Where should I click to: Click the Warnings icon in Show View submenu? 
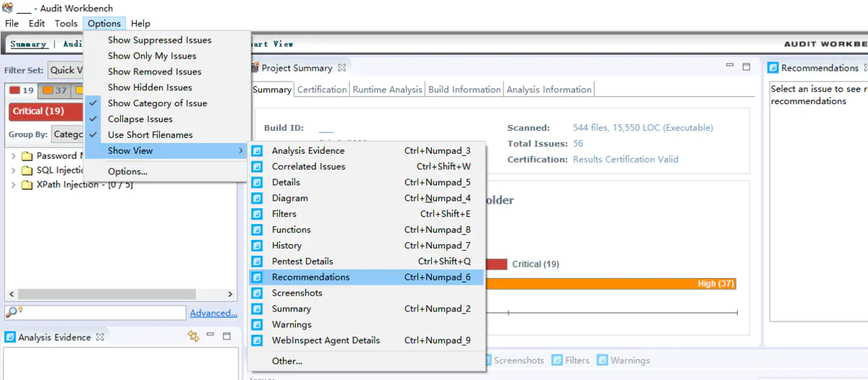[257, 325]
